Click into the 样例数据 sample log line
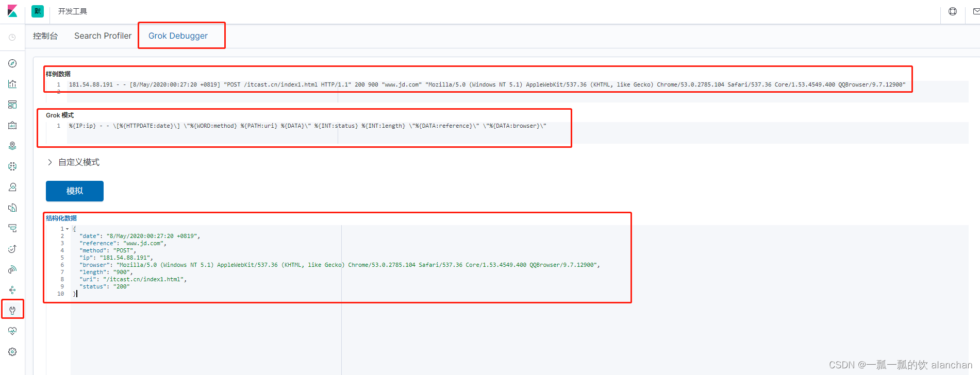Image resolution: width=980 pixels, height=375 pixels. coord(487,84)
